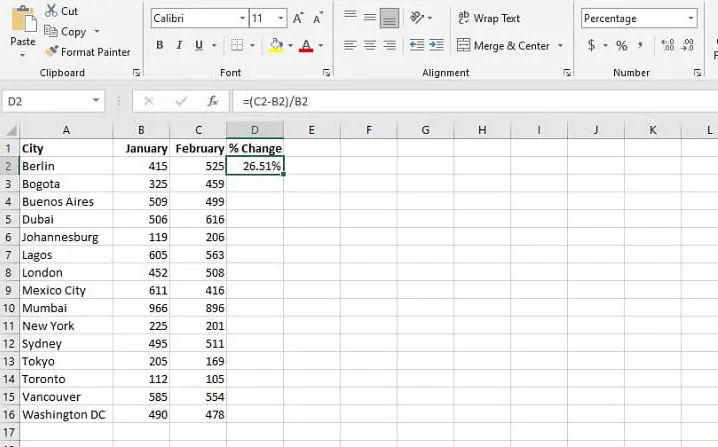Apply the borders icon
Image resolution: width=718 pixels, height=447 pixels.
click(237, 45)
